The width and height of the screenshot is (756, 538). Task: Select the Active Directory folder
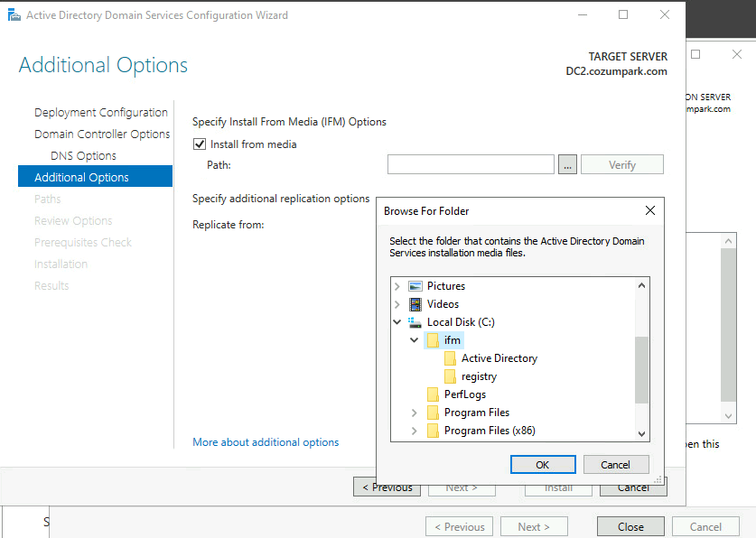pyautogui.click(x=499, y=358)
